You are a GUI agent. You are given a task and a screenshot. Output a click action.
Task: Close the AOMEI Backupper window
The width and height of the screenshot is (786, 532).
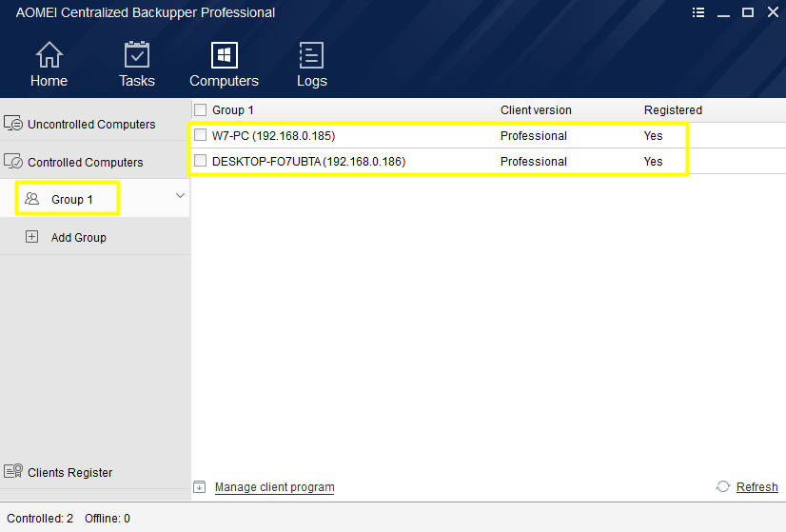coord(773,12)
